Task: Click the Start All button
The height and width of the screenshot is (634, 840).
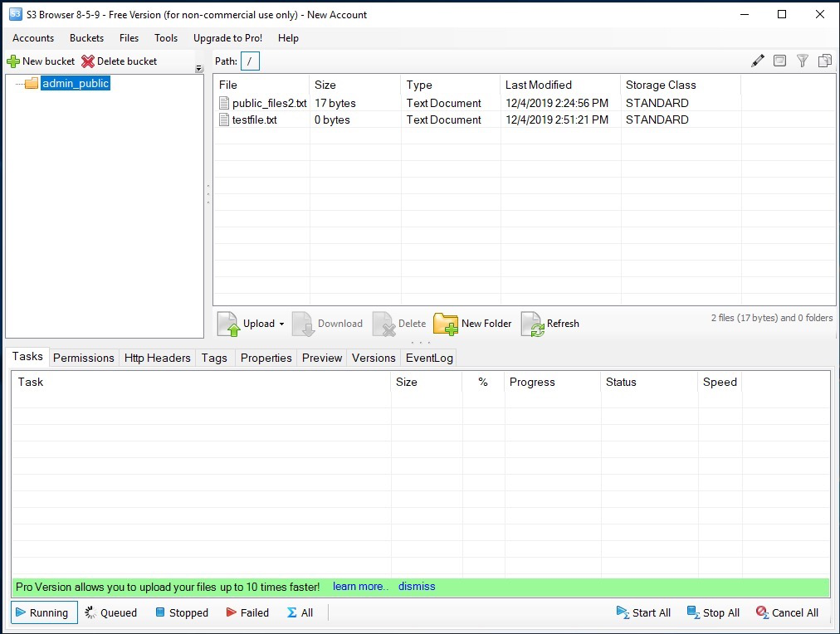Action: 643,612
